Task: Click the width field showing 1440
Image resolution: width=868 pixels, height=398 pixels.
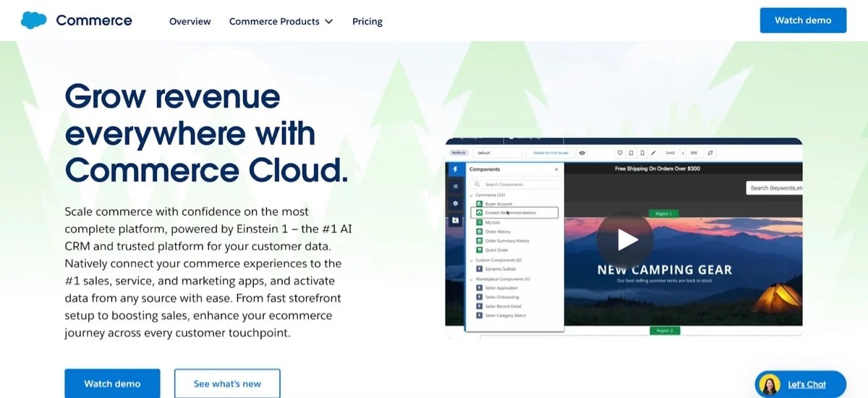Action: coord(671,153)
